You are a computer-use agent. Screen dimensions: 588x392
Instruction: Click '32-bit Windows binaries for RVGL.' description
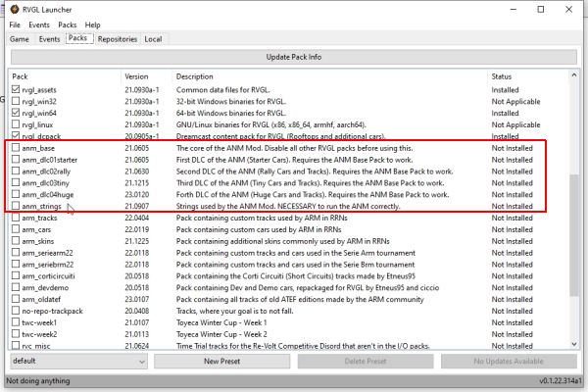click(231, 101)
